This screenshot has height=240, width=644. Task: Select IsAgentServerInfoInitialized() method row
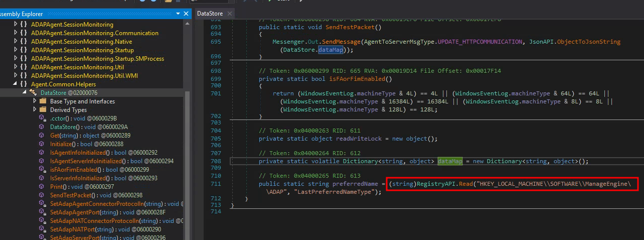click(x=112, y=161)
